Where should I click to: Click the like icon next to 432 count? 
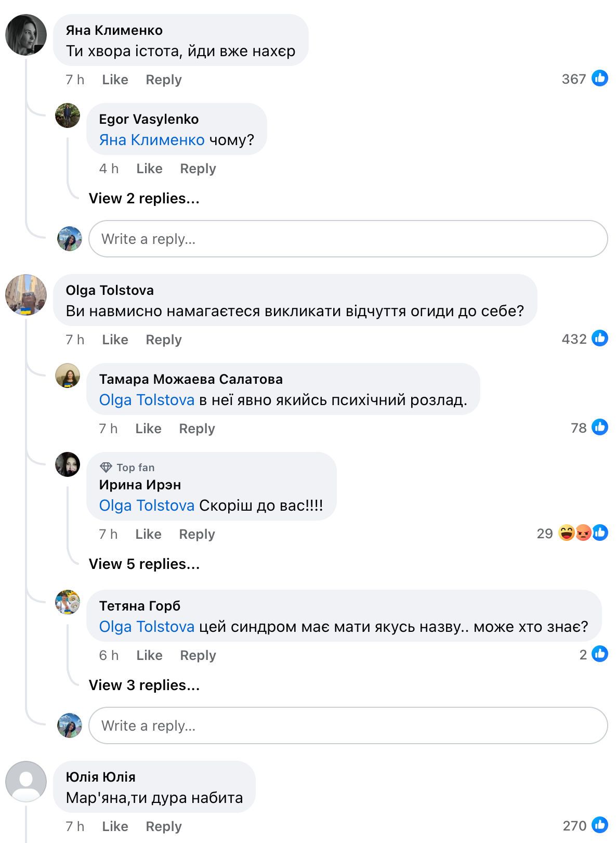[600, 339]
